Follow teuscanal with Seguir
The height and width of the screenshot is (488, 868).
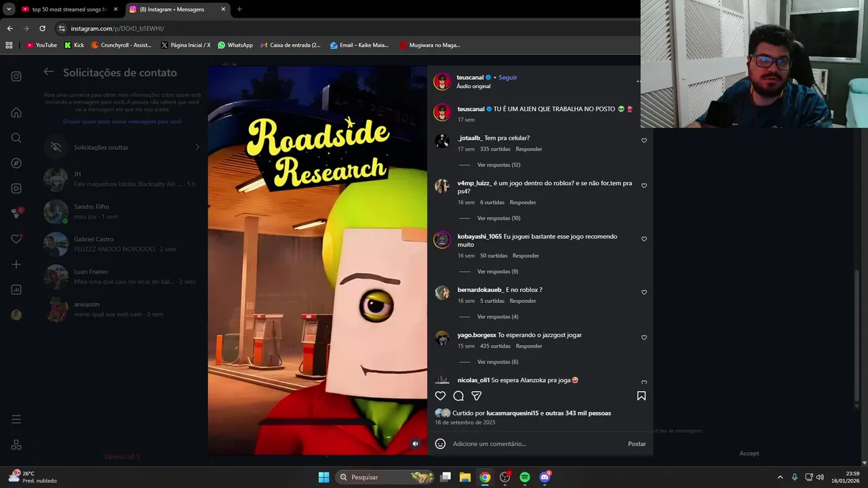tap(508, 77)
